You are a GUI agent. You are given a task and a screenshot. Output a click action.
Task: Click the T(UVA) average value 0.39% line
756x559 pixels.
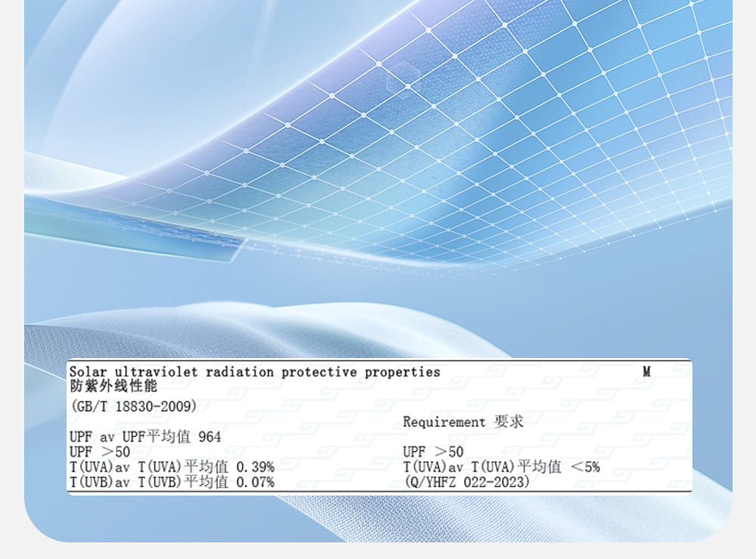[x=172, y=467]
